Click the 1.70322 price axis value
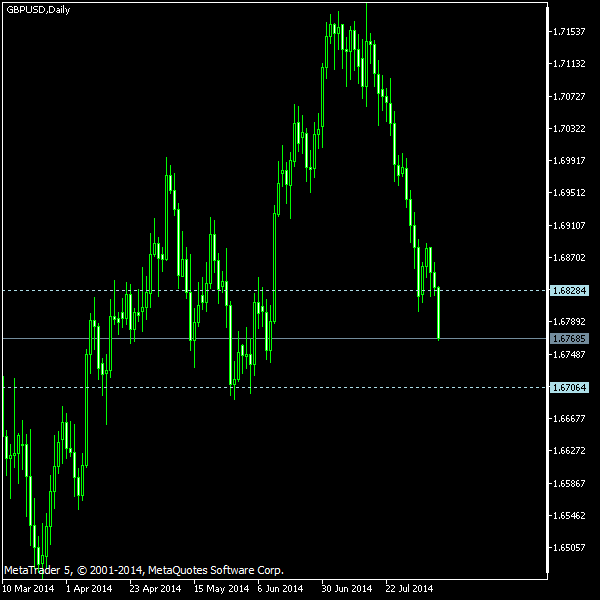 (569, 129)
